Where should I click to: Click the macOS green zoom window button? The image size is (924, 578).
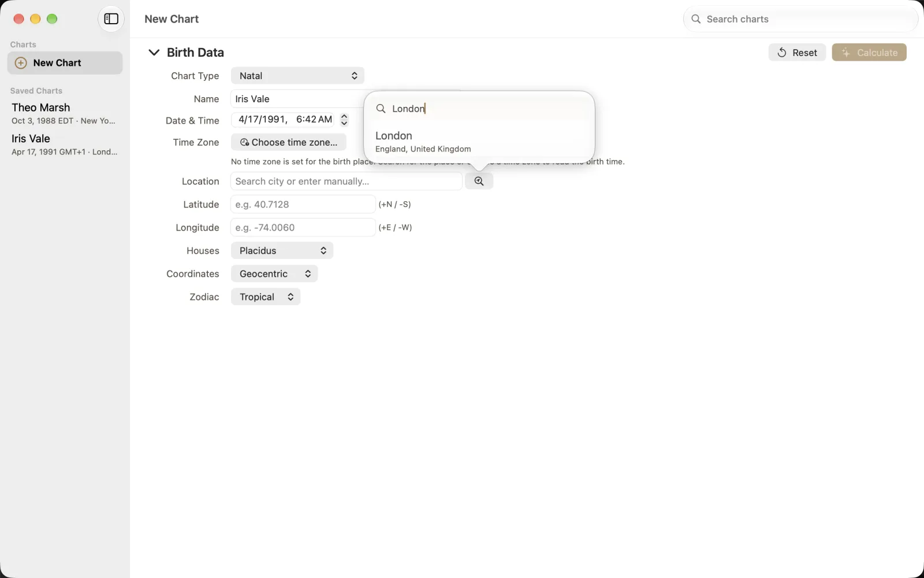[52, 19]
